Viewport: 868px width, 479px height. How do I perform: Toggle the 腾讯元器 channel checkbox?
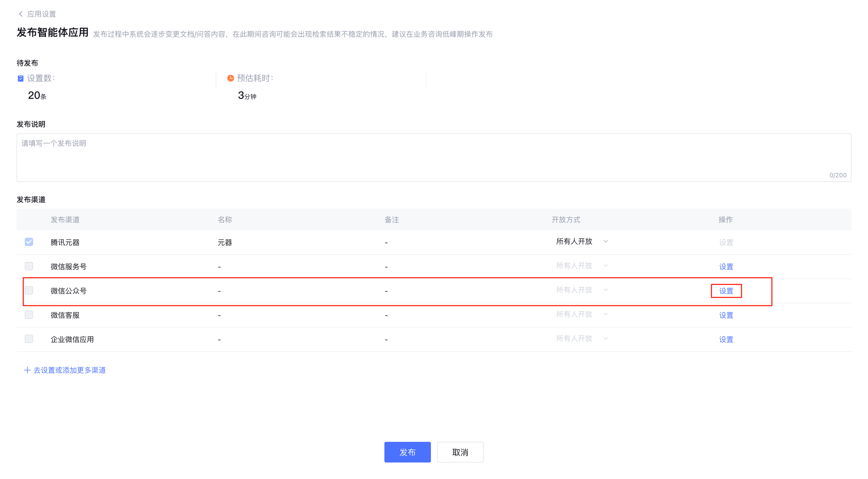29,242
